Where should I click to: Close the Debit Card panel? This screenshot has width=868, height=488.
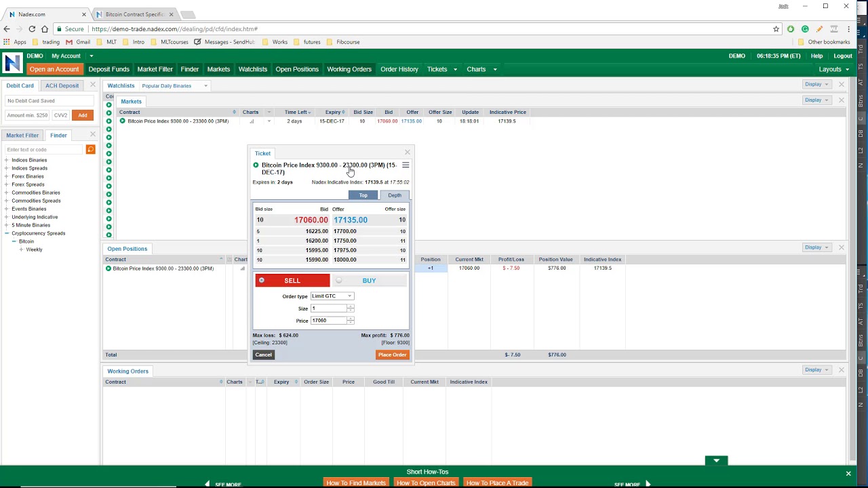(93, 85)
